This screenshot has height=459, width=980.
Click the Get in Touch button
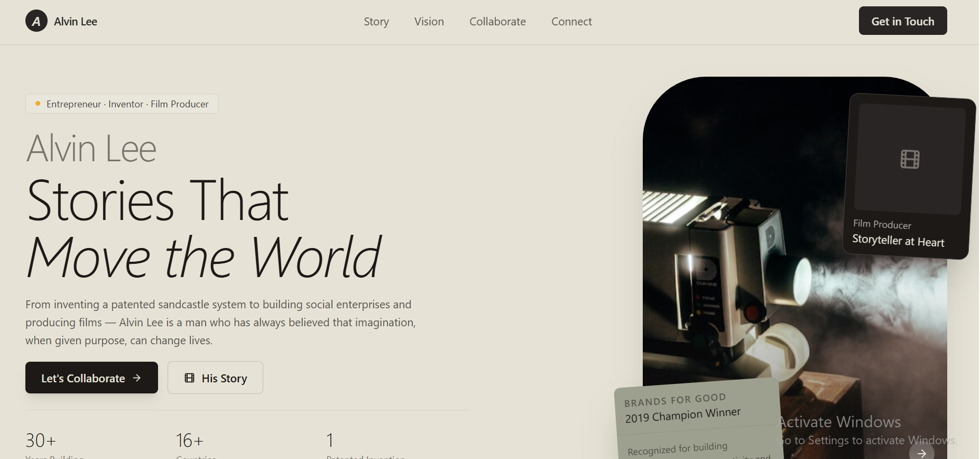[903, 21]
